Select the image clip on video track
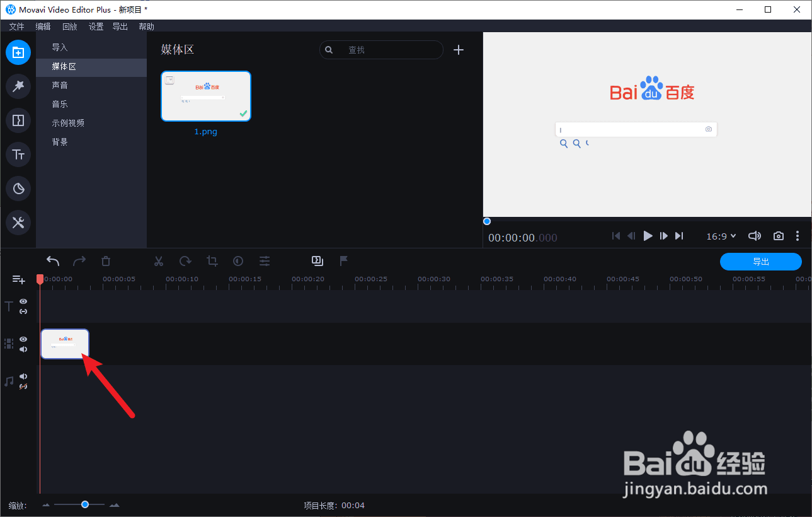The width and height of the screenshot is (812, 517). coord(65,344)
